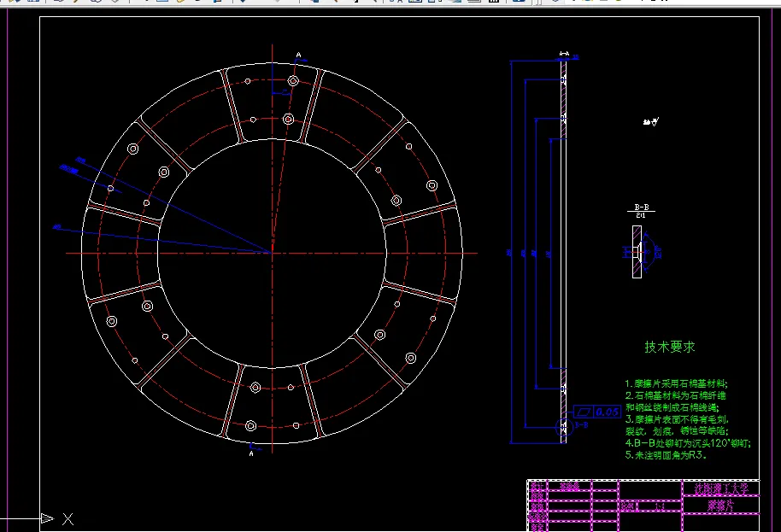Select note line 5.未注明圆角为R3
781x532 pixels.
tap(666, 455)
